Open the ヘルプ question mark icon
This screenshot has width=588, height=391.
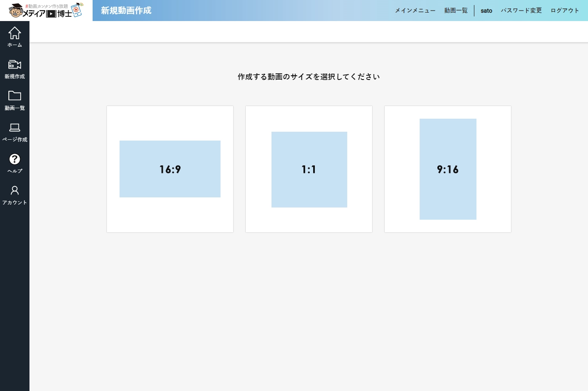point(15,159)
